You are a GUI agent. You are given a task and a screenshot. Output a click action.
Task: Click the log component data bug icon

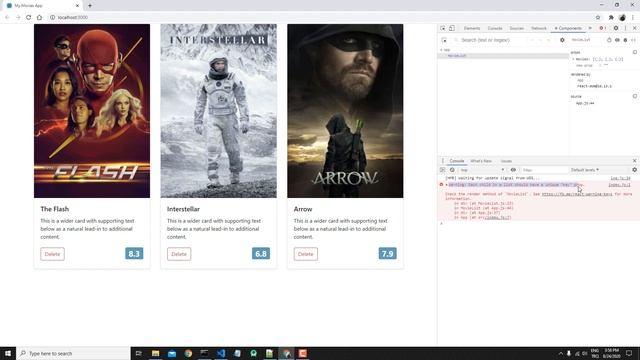[625, 40]
